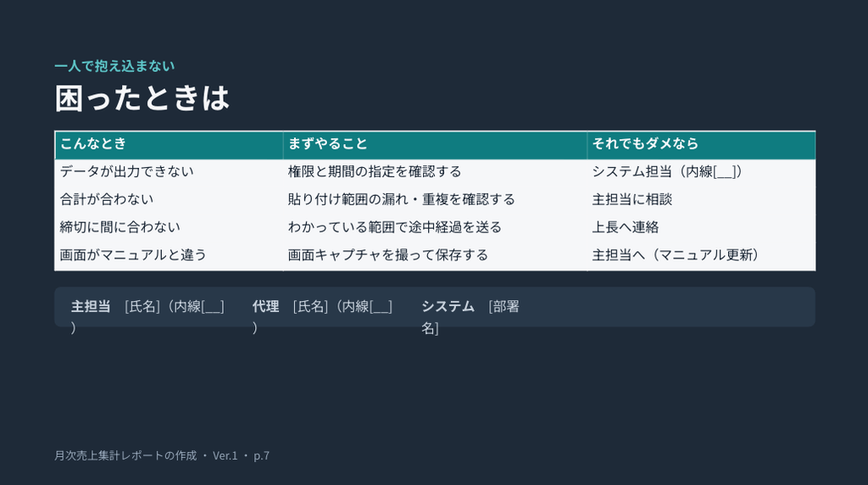The height and width of the screenshot is (485, 868).
Task: Click the column header それでもダメなら
Action: pyautogui.click(x=701, y=145)
